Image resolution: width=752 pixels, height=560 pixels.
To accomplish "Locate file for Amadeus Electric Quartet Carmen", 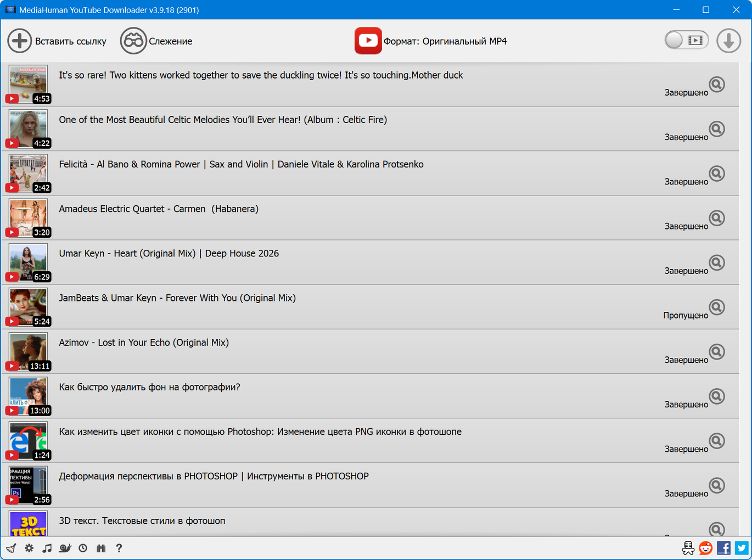I will (717, 218).
